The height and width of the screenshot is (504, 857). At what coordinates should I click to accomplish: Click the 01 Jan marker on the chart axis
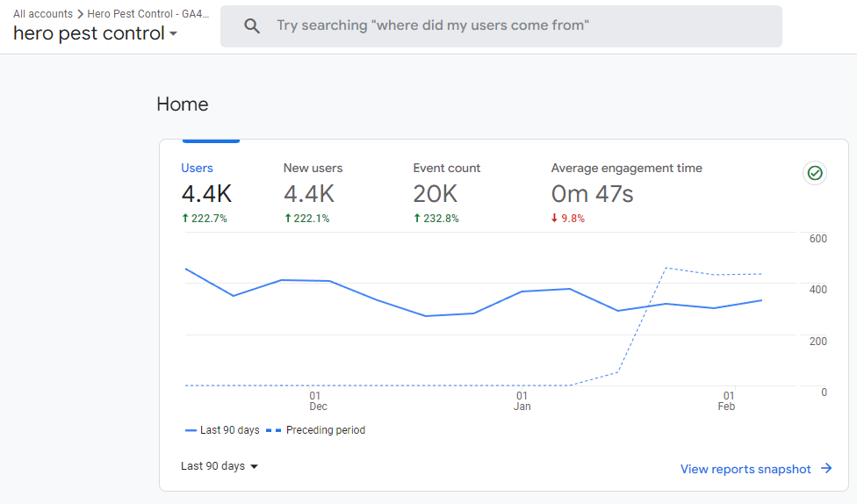[x=522, y=401]
